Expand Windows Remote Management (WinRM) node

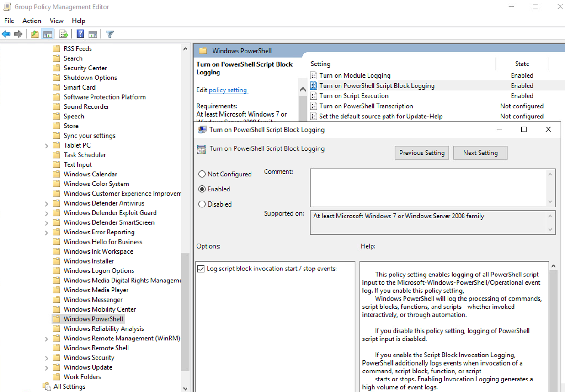point(46,339)
